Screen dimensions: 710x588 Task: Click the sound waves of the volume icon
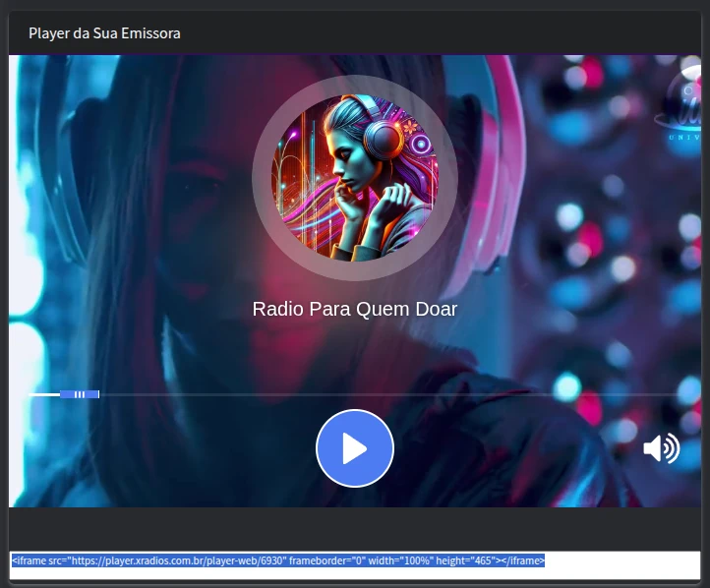pyautogui.click(x=672, y=448)
